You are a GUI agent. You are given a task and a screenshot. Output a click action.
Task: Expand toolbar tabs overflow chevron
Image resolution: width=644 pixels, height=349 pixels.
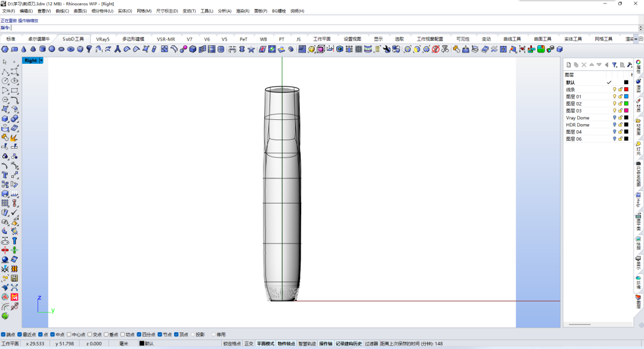pyautogui.click(x=636, y=39)
